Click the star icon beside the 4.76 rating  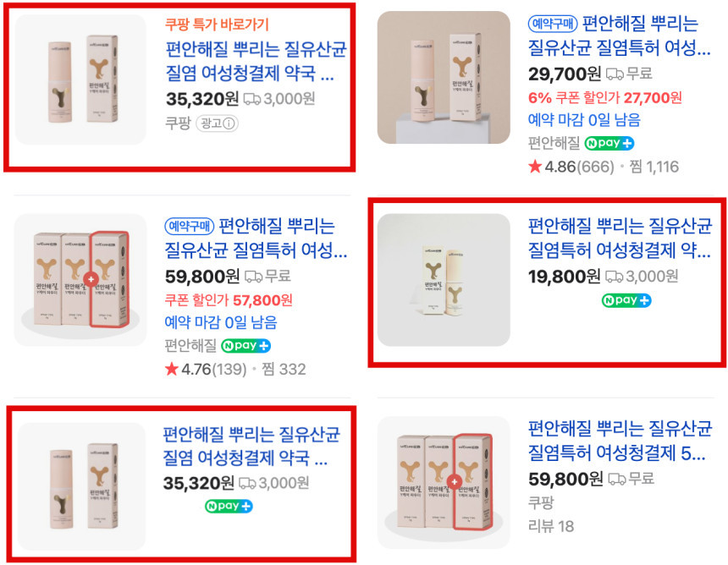(x=172, y=370)
